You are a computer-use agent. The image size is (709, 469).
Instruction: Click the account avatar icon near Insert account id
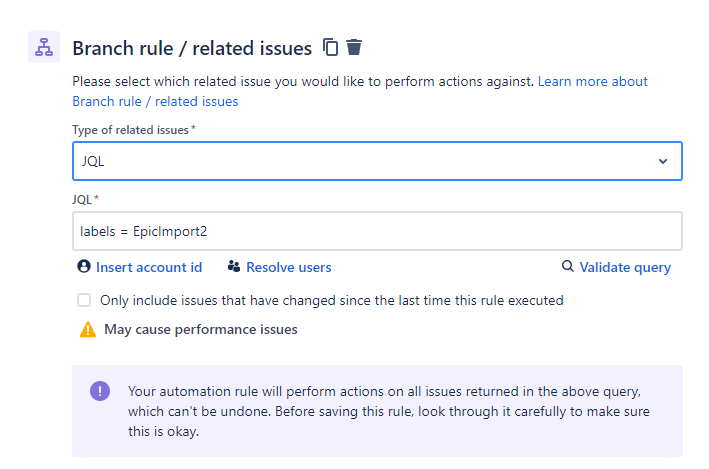pyautogui.click(x=84, y=266)
